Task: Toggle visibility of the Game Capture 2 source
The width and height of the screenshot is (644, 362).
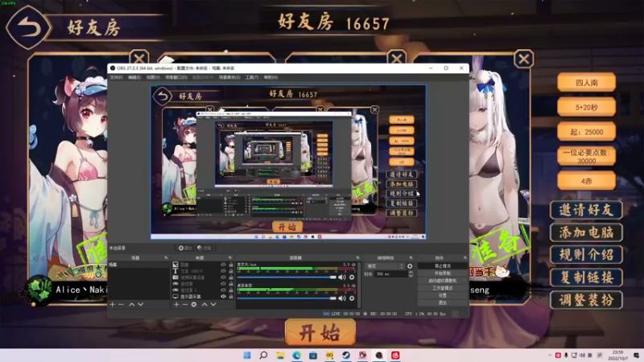Action: coord(224,290)
